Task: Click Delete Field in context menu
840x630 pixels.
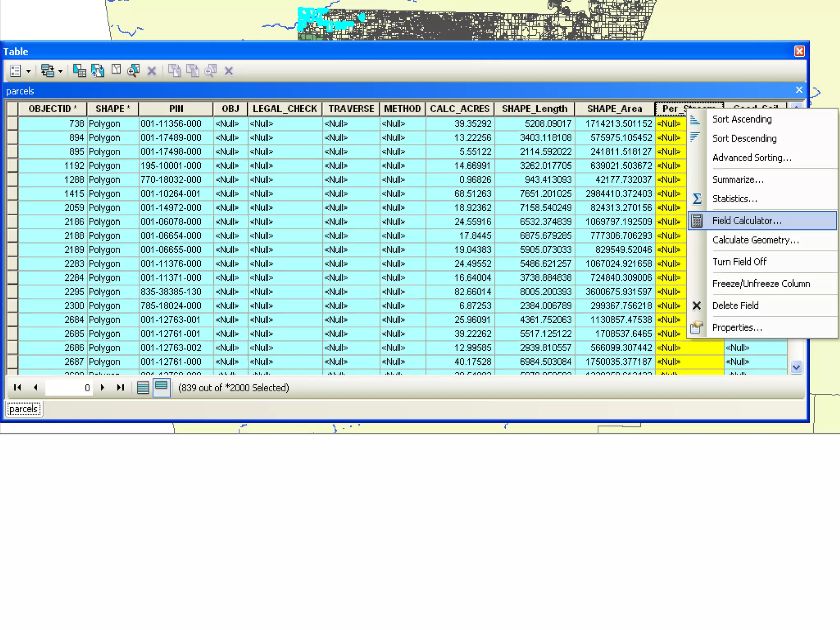Action: (x=735, y=306)
